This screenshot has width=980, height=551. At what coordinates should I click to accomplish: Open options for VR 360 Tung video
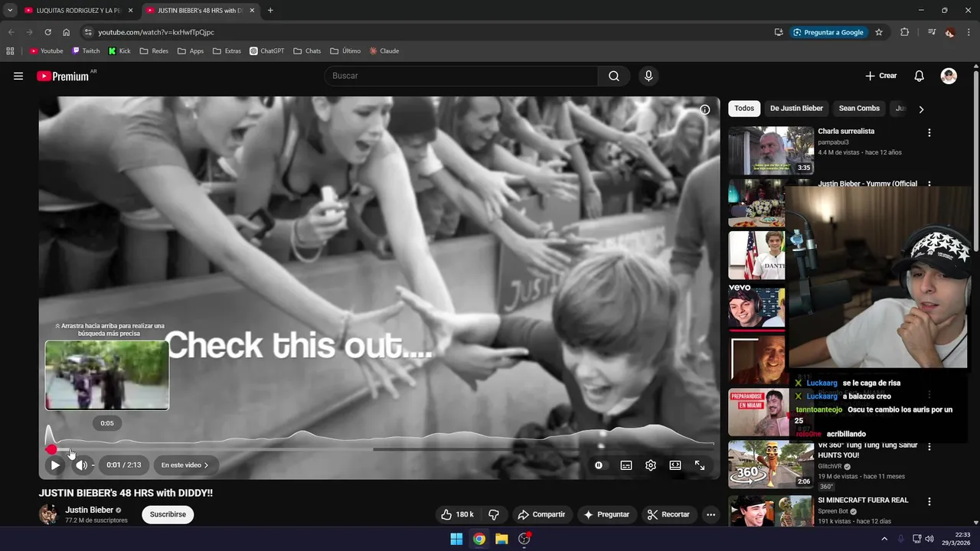coord(929,446)
